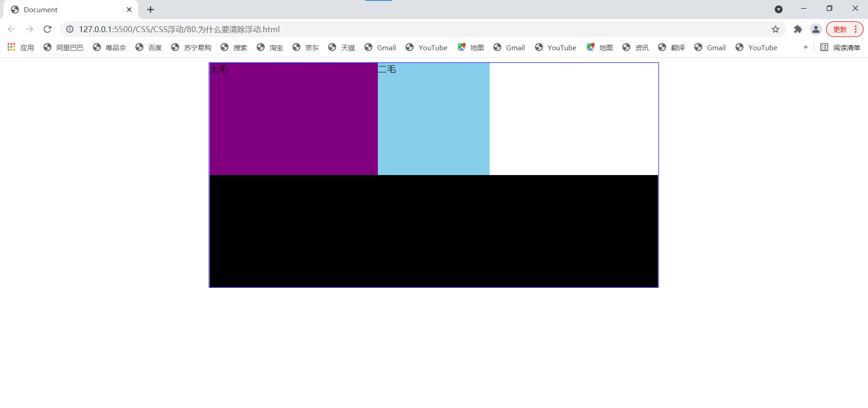The height and width of the screenshot is (408, 868).
Task: Open the 苏宁易购 bookmark
Action: pyautogui.click(x=191, y=47)
